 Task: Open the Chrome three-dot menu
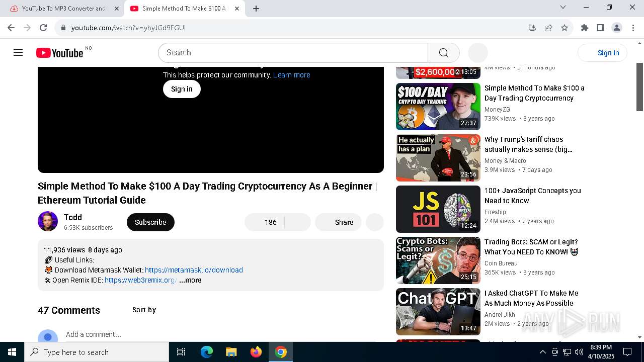[x=633, y=28]
